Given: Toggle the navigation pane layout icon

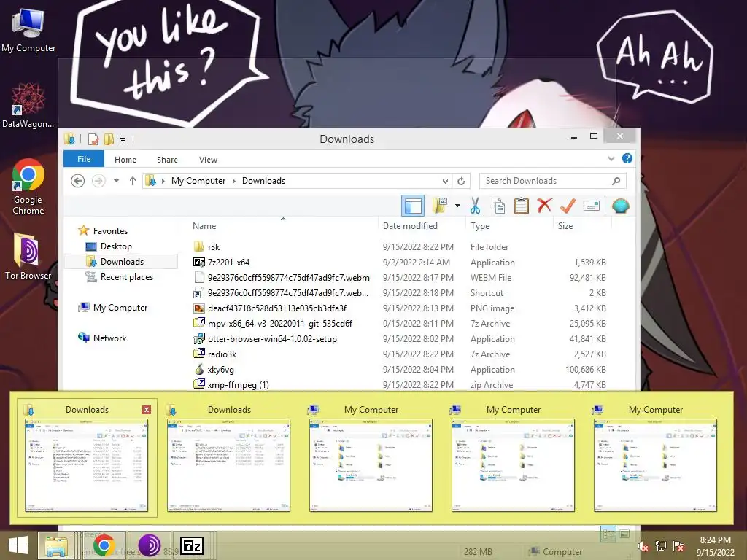Looking at the screenshot, I should pyautogui.click(x=413, y=206).
